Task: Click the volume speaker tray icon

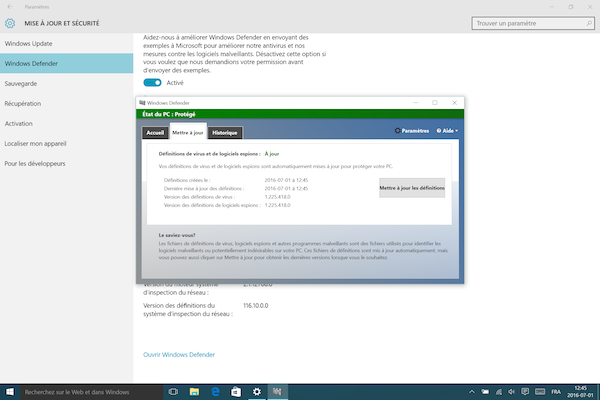Action: [x=512, y=392]
